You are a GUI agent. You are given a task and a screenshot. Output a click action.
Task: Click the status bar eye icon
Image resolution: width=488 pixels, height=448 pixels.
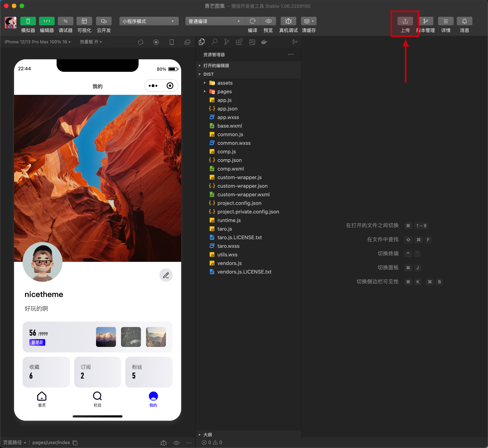tap(177, 443)
